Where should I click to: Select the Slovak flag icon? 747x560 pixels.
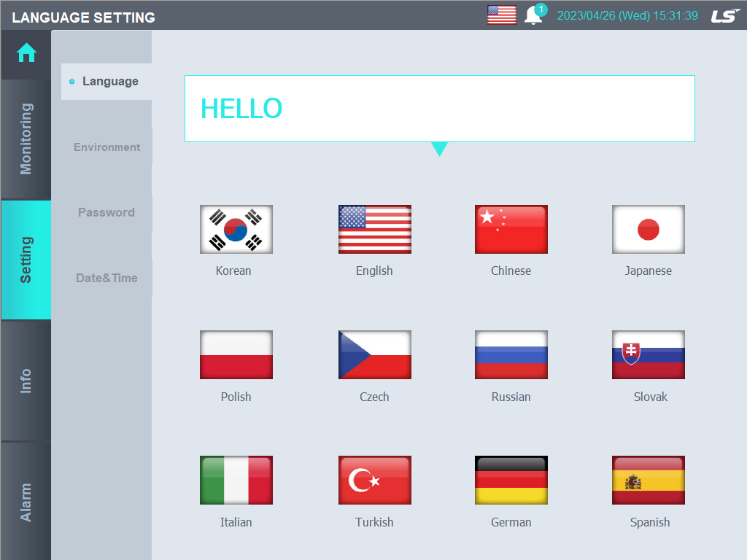649,355
